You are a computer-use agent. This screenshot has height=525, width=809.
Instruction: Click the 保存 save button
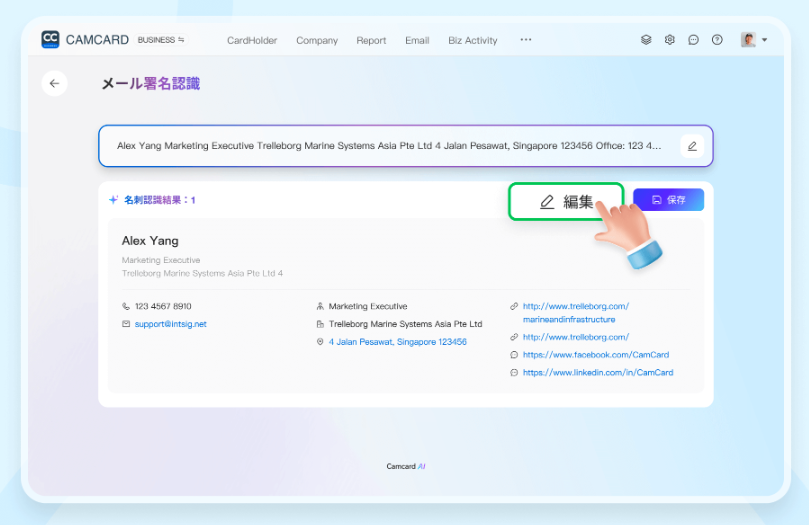[668, 200]
